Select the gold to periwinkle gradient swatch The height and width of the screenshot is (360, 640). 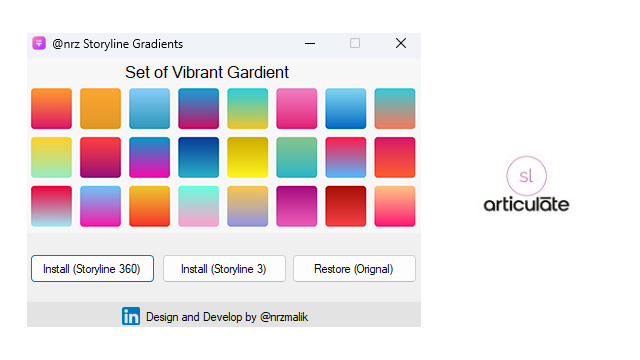tap(248, 207)
